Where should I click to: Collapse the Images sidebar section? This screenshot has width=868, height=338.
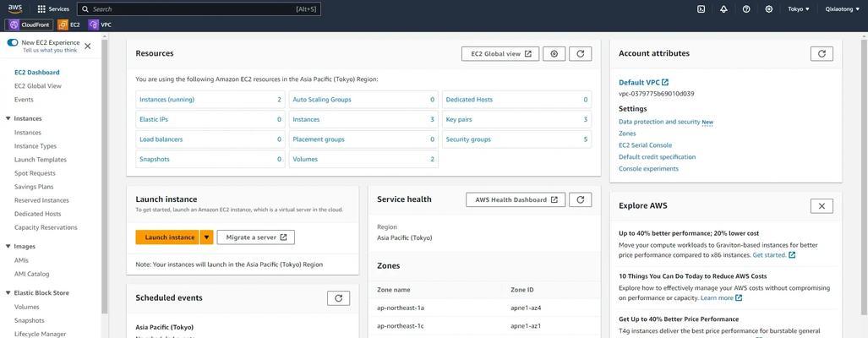coord(8,247)
